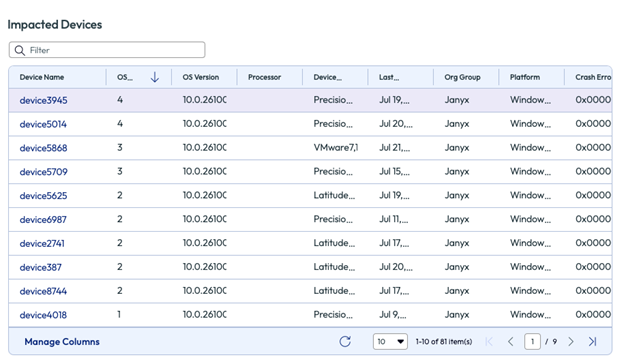Go to previous page arrow
This screenshot has width=624, height=364.
pyautogui.click(x=511, y=341)
